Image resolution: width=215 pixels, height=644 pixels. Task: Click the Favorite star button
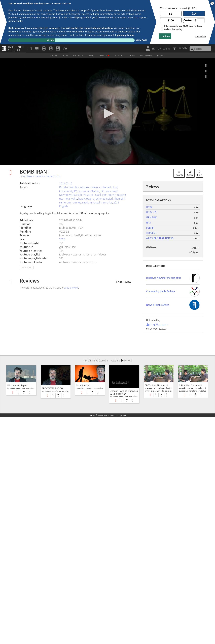[179, 173]
